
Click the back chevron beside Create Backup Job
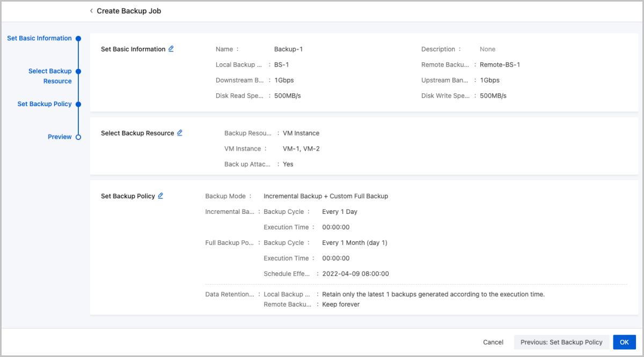(91, 11)
